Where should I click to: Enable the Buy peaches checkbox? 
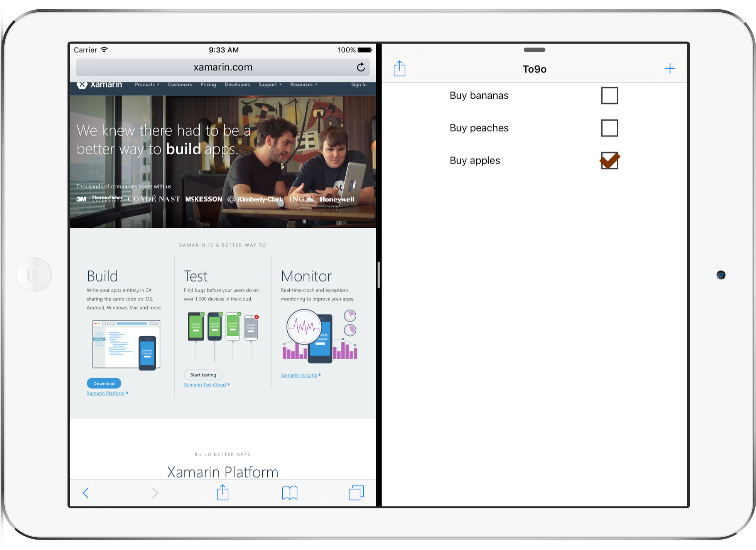click(610, 128)
